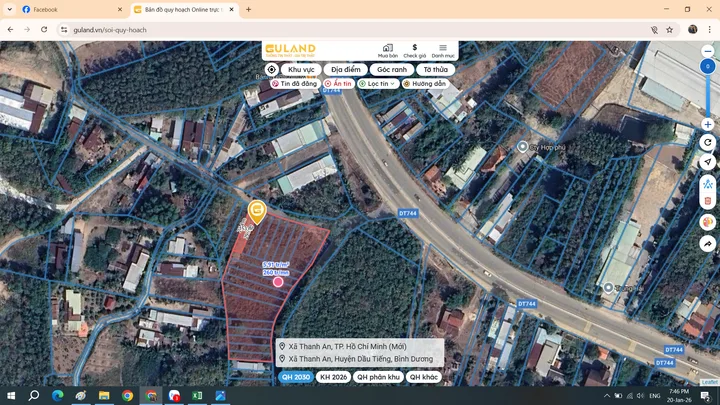Click the locate-me crosshair icon
The width and height of the screenshot is (720, 405).
tap(271, 69)
